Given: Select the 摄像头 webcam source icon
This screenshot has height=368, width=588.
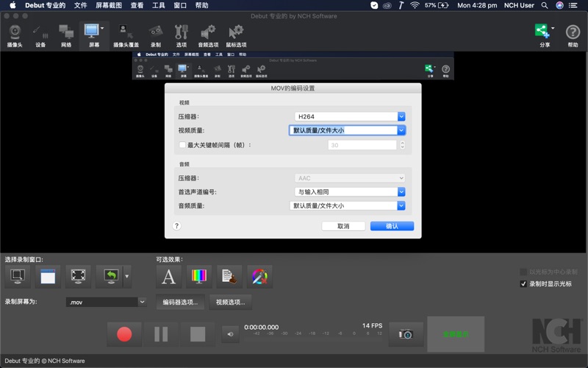Looking at the screenshot, I should [x=15, y=34].
